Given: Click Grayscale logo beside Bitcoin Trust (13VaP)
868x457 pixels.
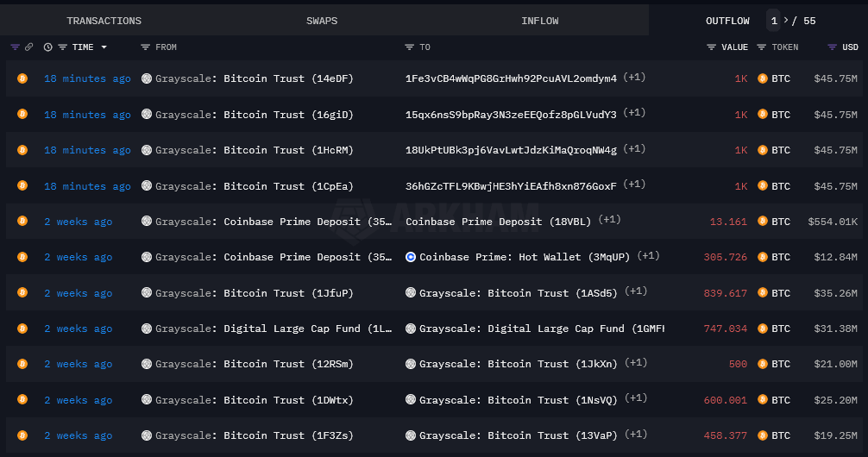Looking at the screenshot, I should tap(410, 435).
